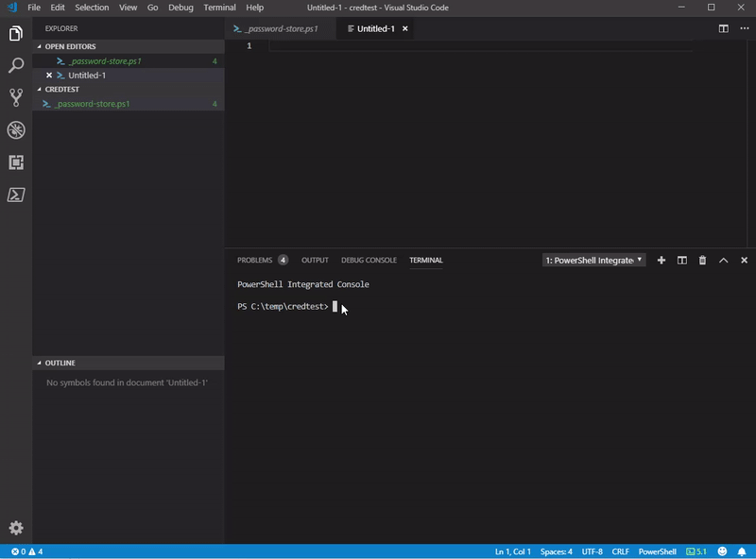Split the terminal panel
756x559 pixels.
coord(681,261)
